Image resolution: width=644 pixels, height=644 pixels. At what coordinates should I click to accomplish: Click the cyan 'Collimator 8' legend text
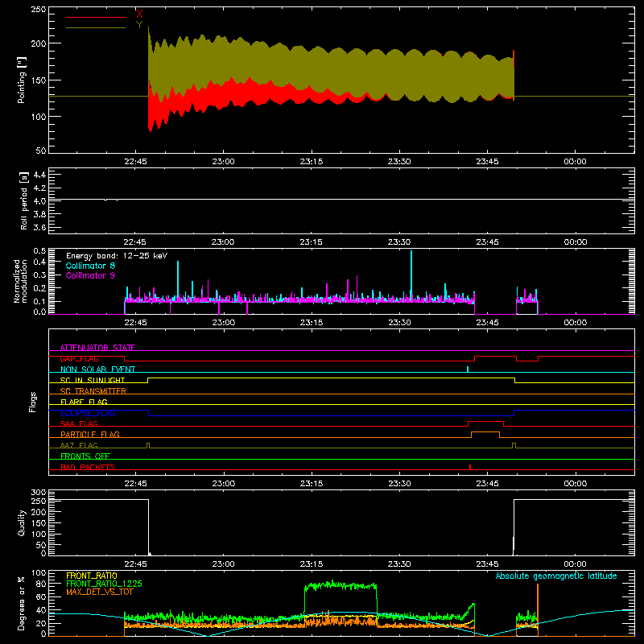[90, 266]
